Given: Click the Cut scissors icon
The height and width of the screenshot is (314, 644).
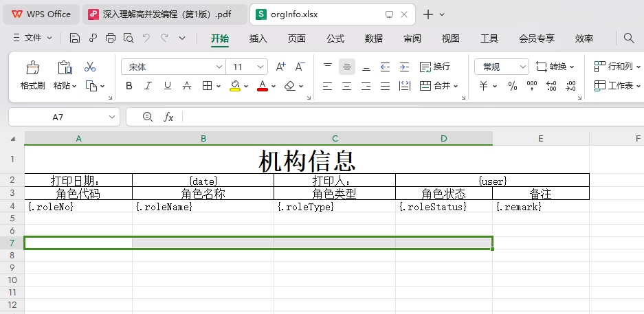Looking at the screenshot, I should click(x=89, y=67).
